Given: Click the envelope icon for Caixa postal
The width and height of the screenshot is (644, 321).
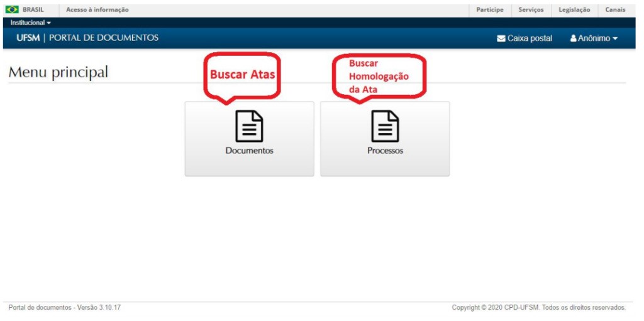Looking at the screenshot, I should tap(501, 38).
